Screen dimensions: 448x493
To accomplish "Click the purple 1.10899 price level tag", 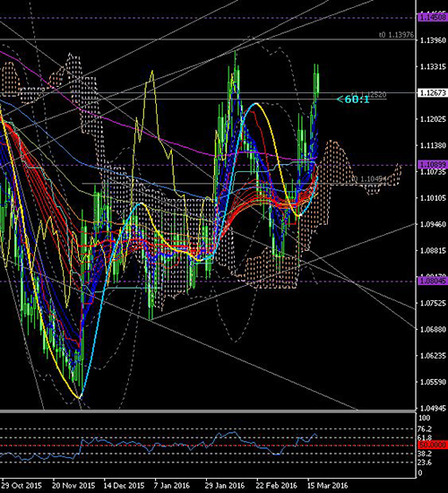I will (433, 164).
